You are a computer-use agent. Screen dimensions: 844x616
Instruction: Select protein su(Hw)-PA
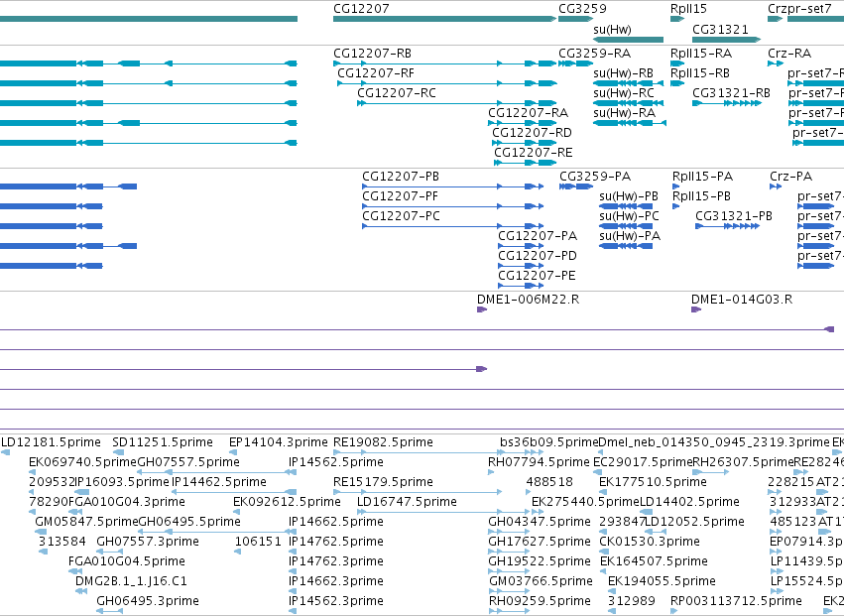(629, 237)
